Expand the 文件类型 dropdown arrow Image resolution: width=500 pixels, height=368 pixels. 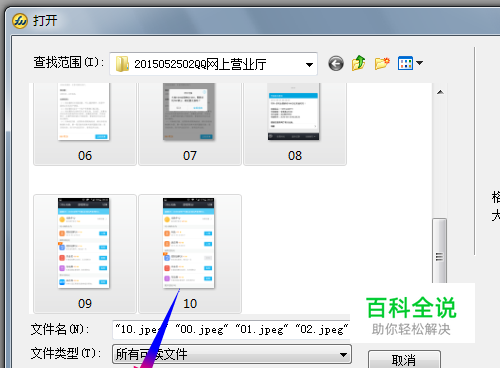click(x=343, y=355)
